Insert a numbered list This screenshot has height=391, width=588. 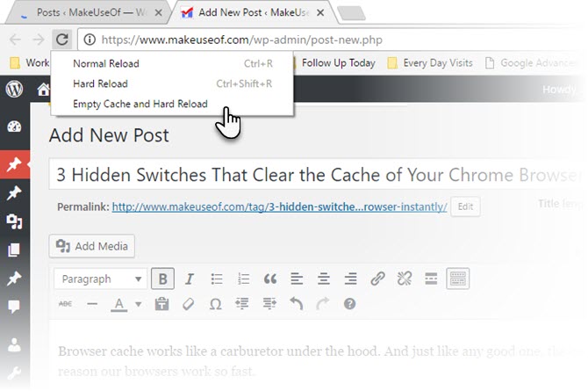point(243,279)
